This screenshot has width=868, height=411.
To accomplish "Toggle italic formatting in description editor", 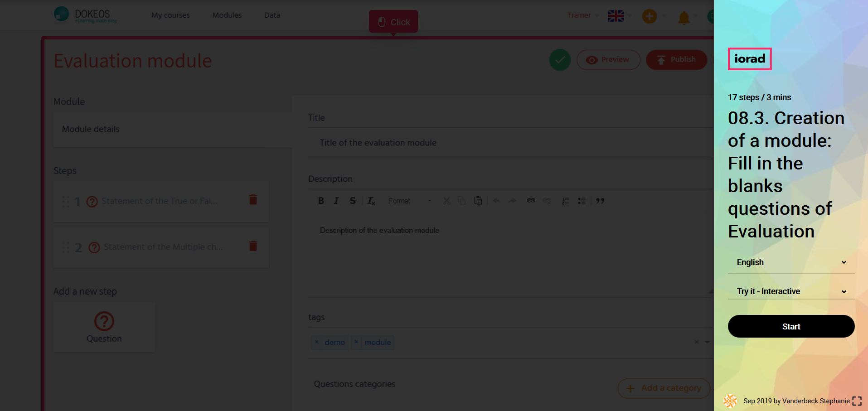I will pos(336,201).
